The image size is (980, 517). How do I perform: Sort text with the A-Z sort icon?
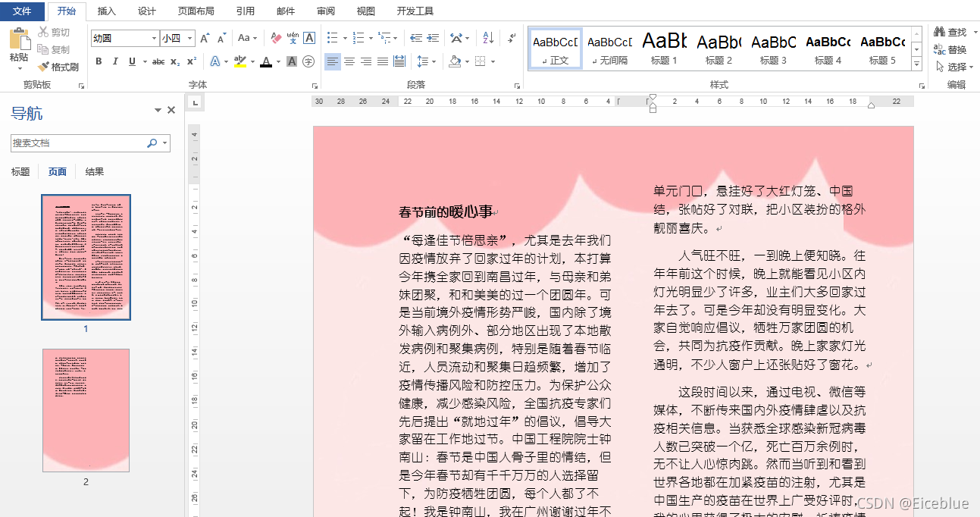[x=489, y=38]
